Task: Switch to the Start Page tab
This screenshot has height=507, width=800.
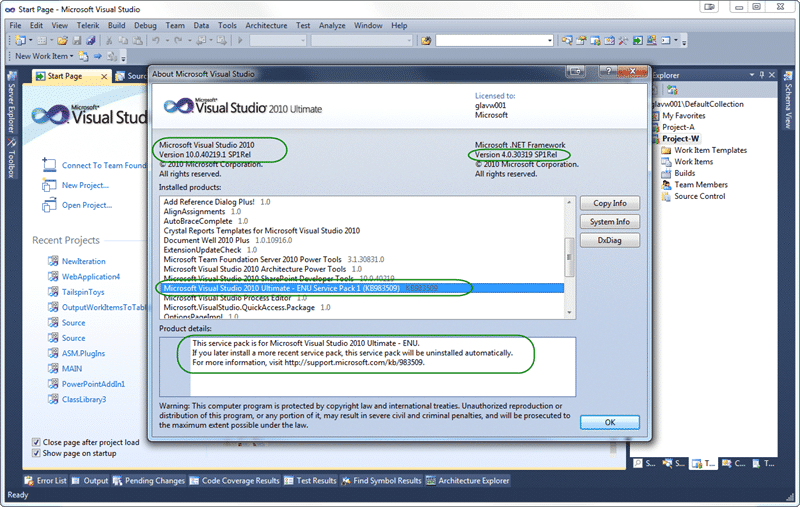Action: tap(65, 76)
